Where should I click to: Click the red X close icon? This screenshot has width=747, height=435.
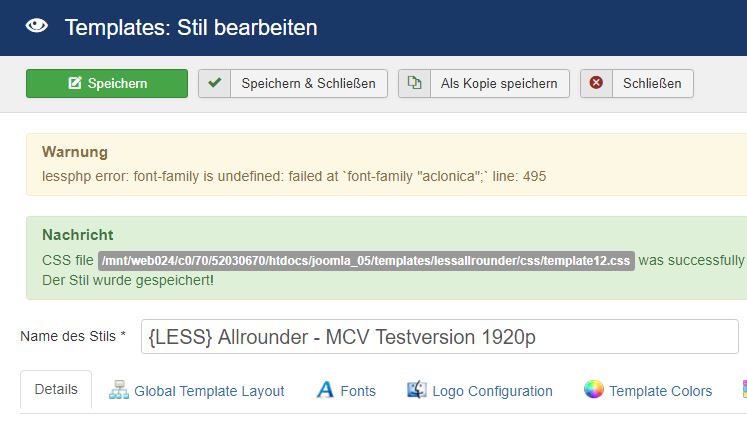(596, 83)
